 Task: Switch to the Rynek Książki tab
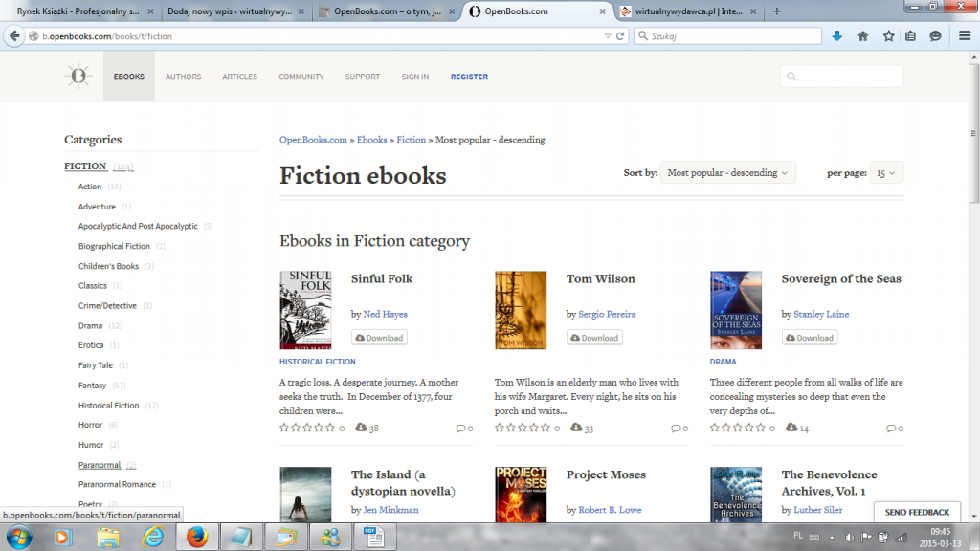78,11
